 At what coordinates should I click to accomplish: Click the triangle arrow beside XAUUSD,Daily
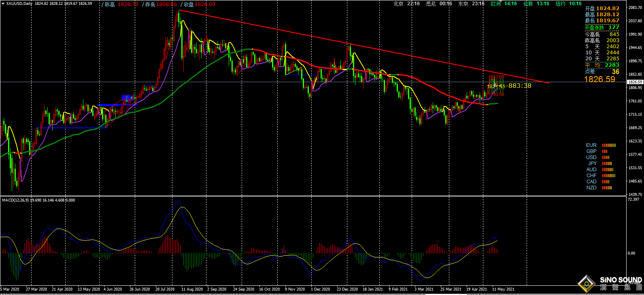click(4, 4)
